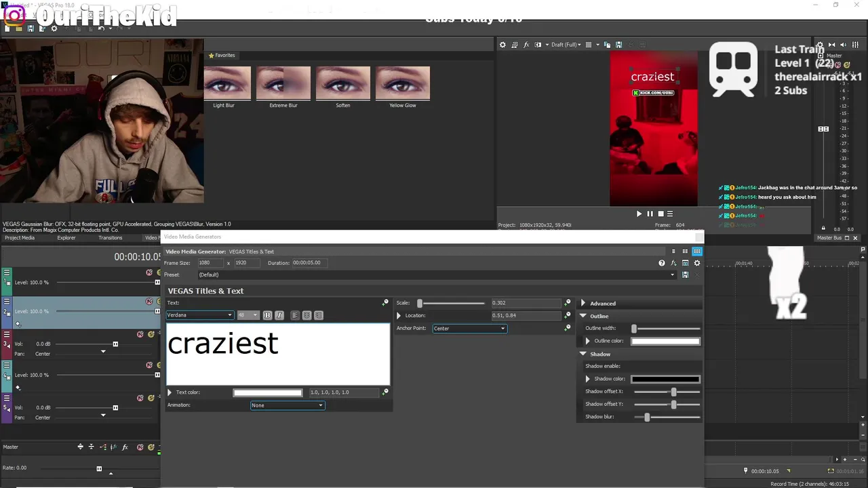Click the black Shadow color swatch
Image resolution: width=868 pixels, height=488 pixels.
click(665, 379)
